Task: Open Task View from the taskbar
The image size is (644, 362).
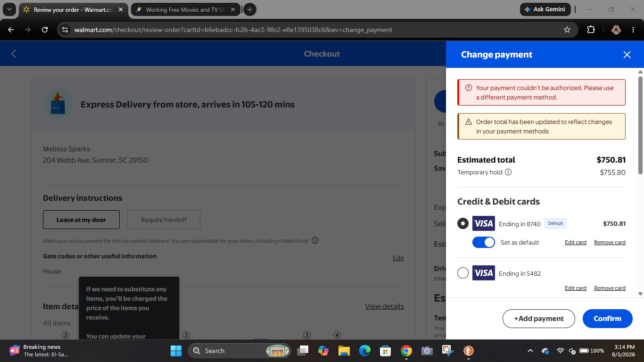Action: click(x=303, y=351)
